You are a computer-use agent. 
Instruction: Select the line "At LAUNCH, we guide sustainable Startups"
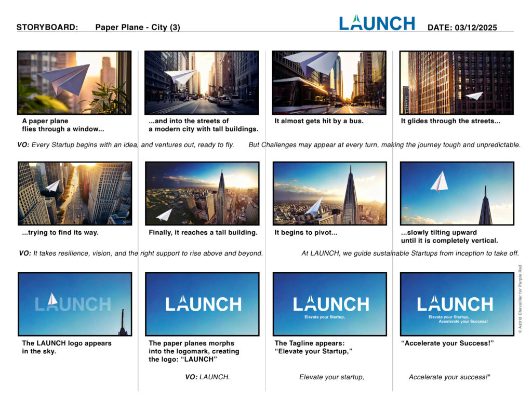pyautogui.click(x=410, y=254)
